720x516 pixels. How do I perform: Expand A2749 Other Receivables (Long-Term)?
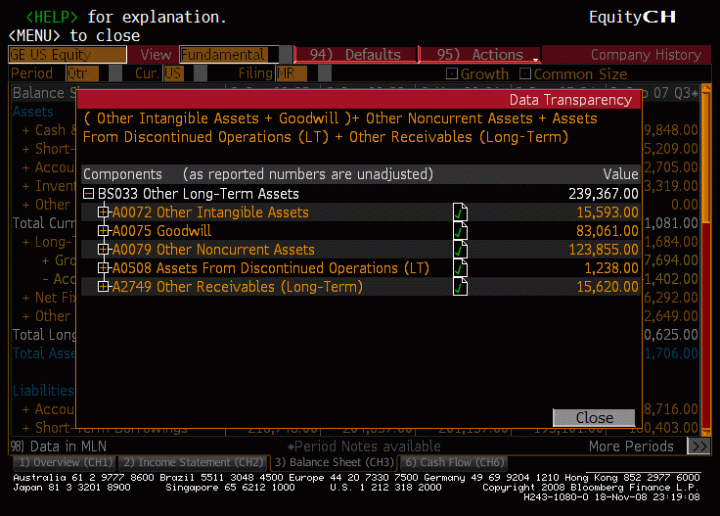click(x=103, y=286)
